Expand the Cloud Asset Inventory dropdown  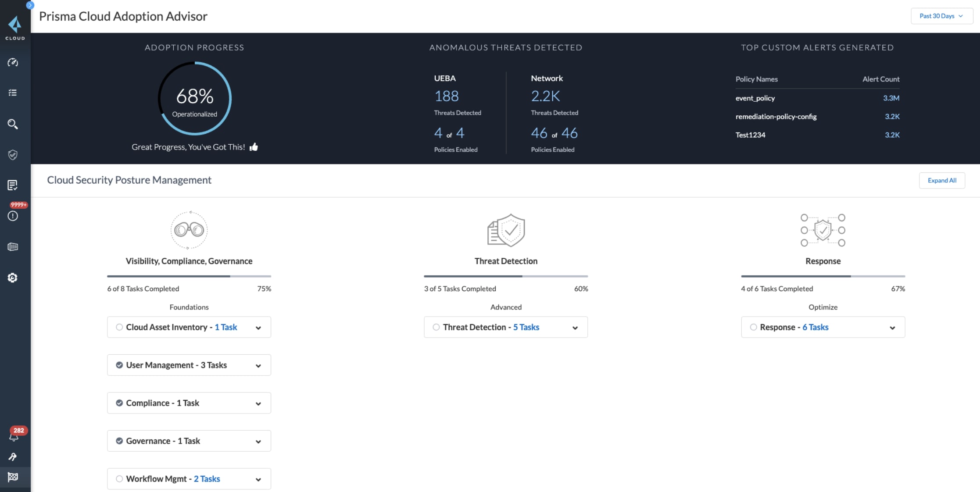[258, 327]
